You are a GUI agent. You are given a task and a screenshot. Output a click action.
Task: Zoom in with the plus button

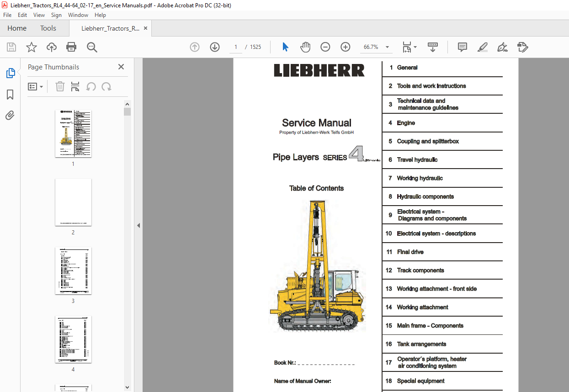click(x=346, y=47)
